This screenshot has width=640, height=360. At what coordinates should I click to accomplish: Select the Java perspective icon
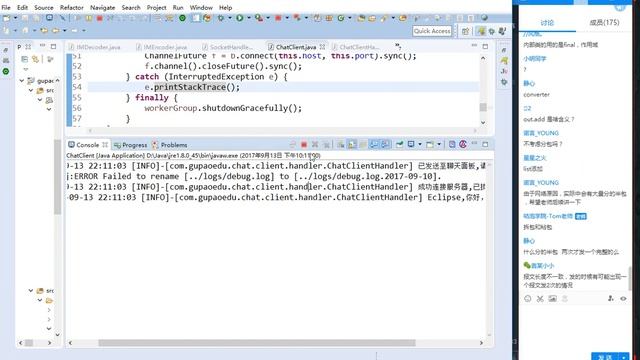point(482,31)
